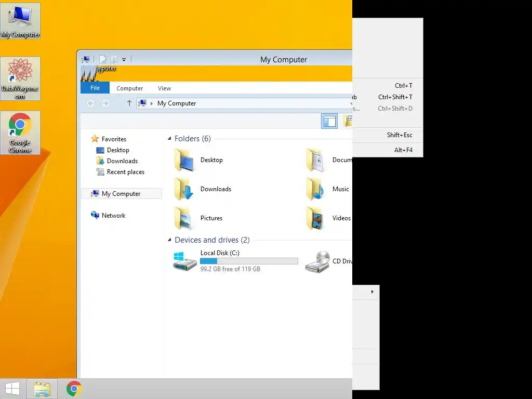The height and width of the screenshot is (399, 532).
Task: Go up one level with the Up arrow
Action: (129, 103)
